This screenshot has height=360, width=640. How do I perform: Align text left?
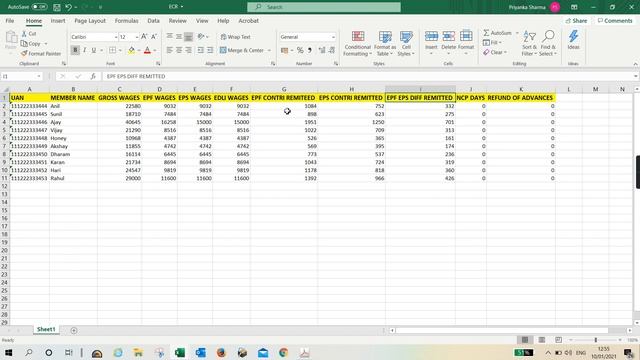click(x=170, y=50)
